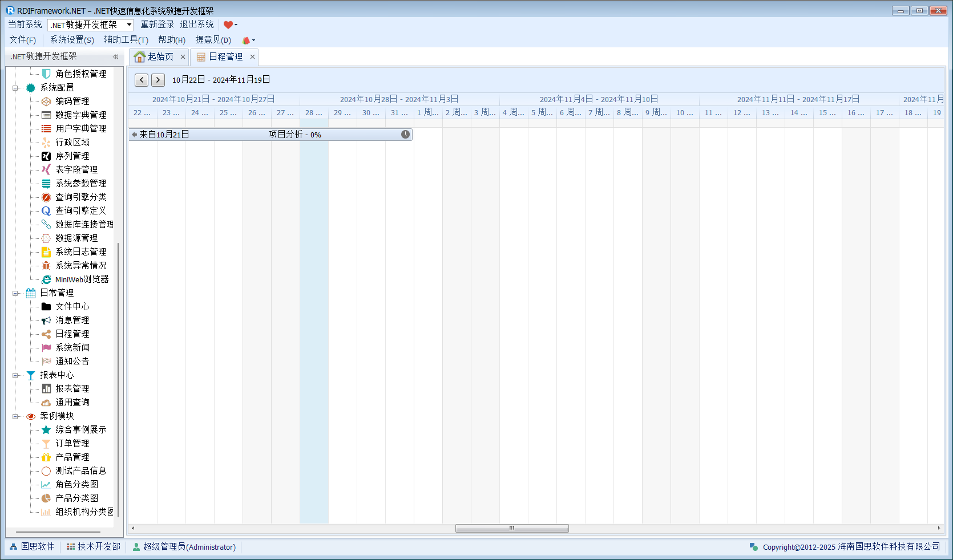Viewport: 953px width, 560px height.
Task: Click the clock icon on 项目分析 task
Action: click(405, 135)
